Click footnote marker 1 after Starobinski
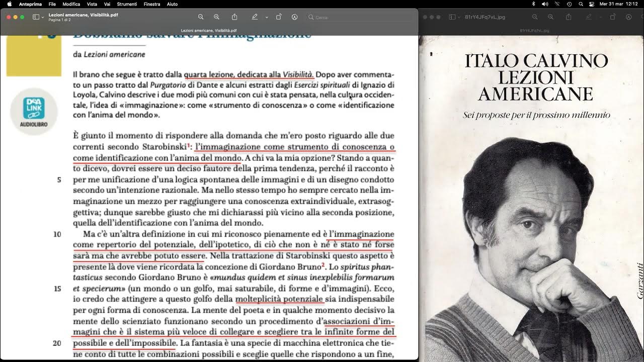 coord(189,145)
